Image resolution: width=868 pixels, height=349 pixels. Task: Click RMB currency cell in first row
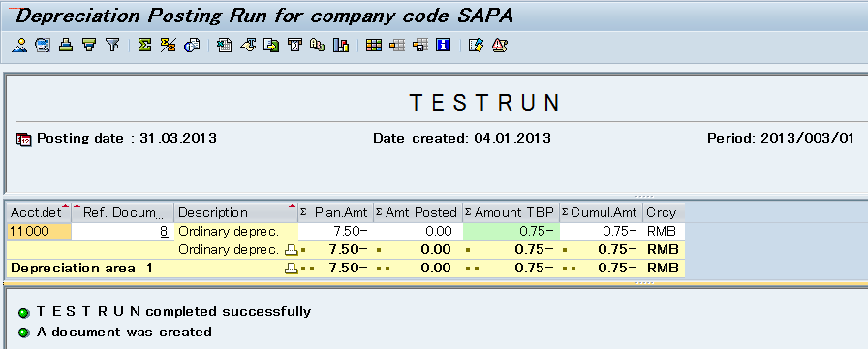664,232
